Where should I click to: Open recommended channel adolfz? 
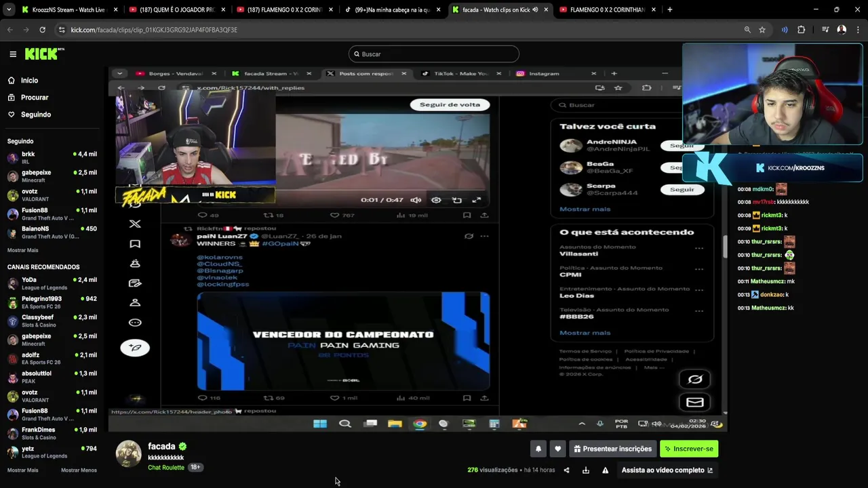(x=52, y=359)
